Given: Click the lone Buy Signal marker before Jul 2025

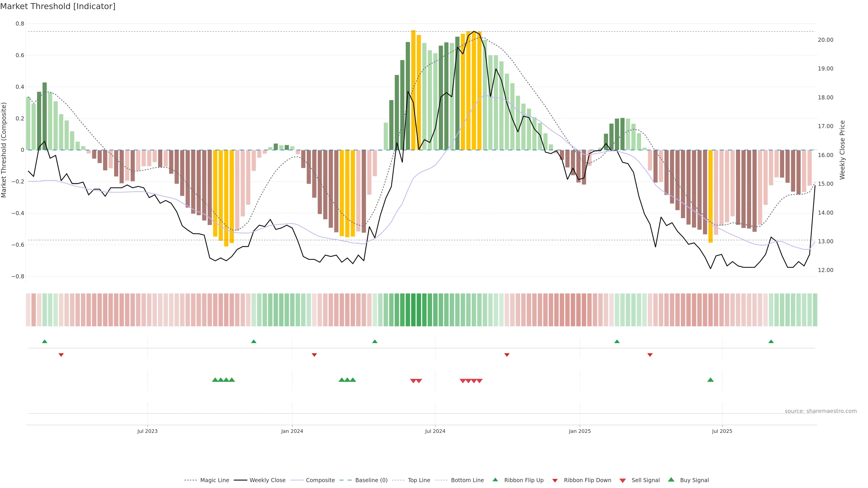Looking at the screenshot, I should (x=710, y=380).
